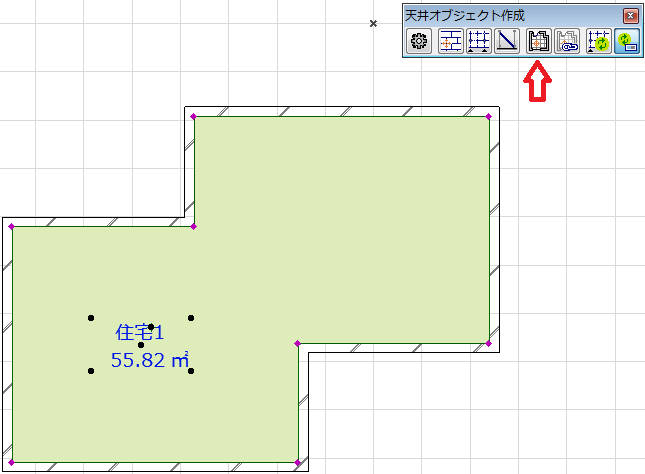The height and width of the screenshot is (474, 645).
Task: Click the right wall's lower-end pink node
Action: 488,343
